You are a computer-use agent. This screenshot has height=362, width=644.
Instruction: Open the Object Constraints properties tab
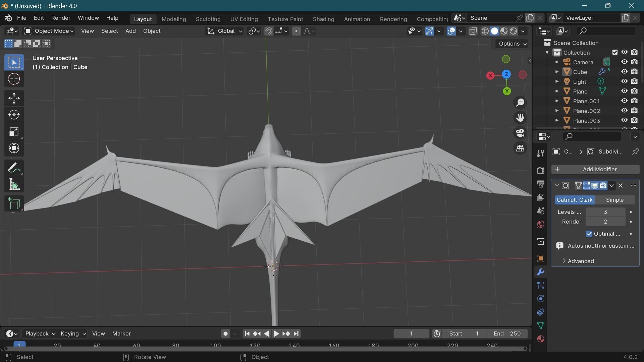pyautogui.click(x=540, y=312)
